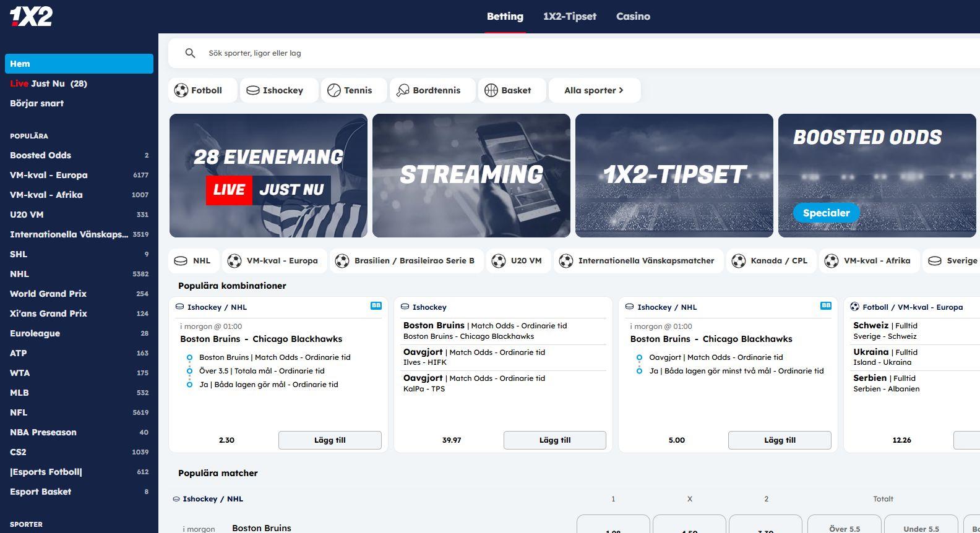Open ATP in sidebar
The width and height of the screenshot is (980, 533).
point(79,353)
